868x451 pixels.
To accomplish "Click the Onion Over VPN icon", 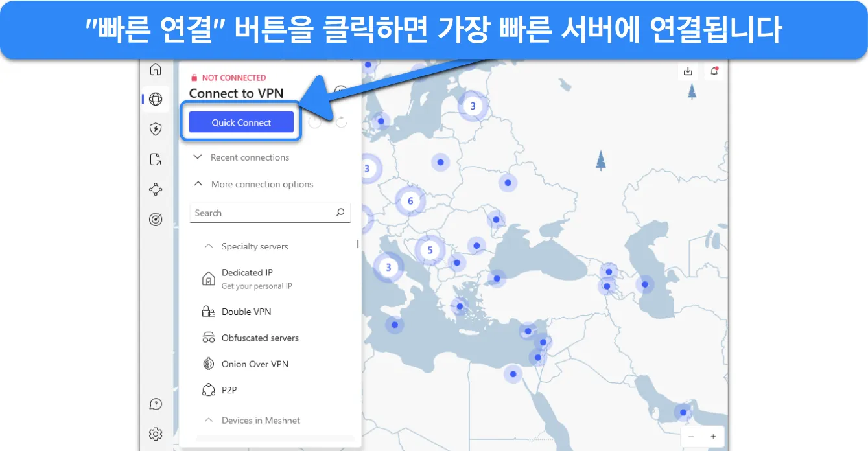I will click(208, 364).
